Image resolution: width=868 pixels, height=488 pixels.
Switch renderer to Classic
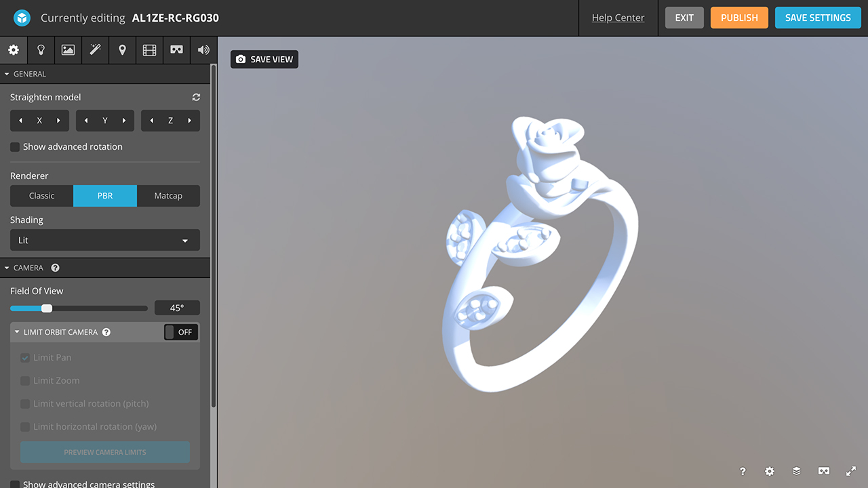[41, 196]
